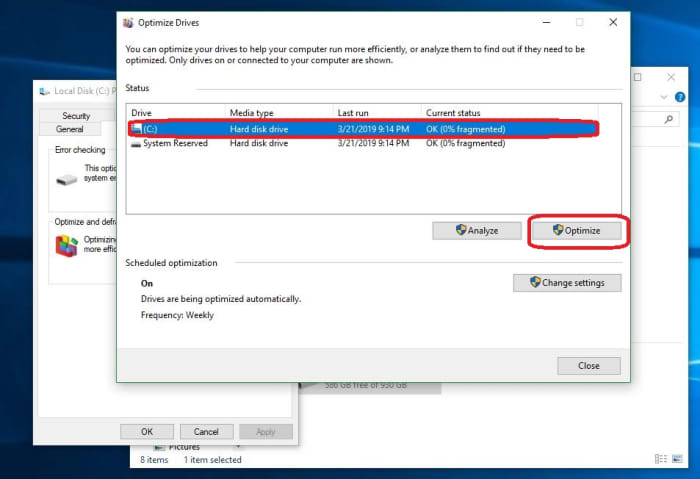Open the Security tab in Properties
The image size is (700, 479).
click(x=76, y=116)
